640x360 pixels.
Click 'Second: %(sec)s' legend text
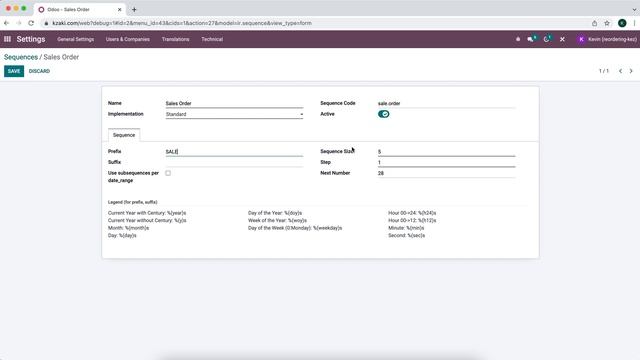pos(407,236)
